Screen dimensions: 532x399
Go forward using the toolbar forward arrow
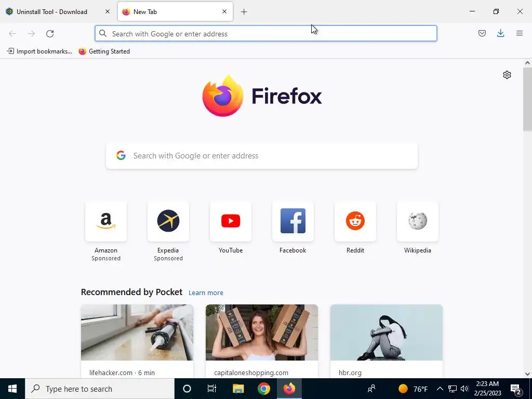(31, 34)
